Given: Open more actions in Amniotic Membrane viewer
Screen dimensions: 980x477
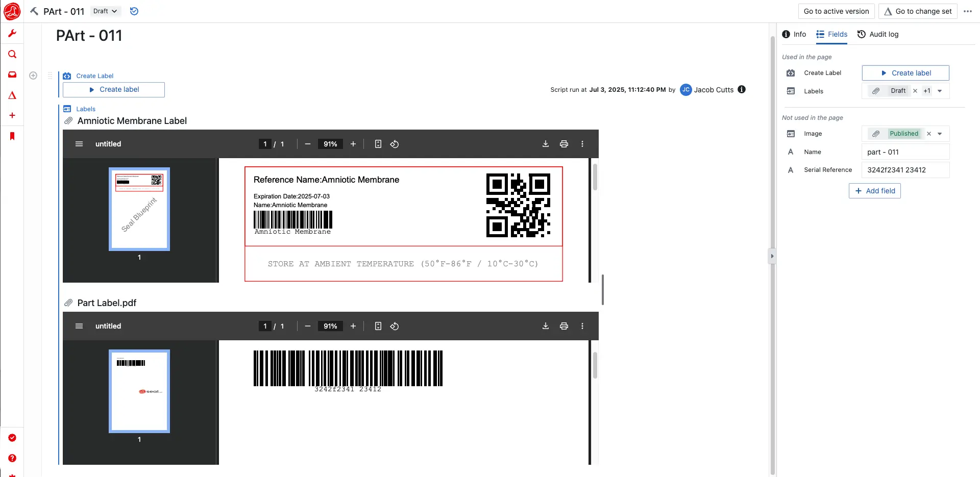Looking at the screenshot, I should [x=582, y=144].
